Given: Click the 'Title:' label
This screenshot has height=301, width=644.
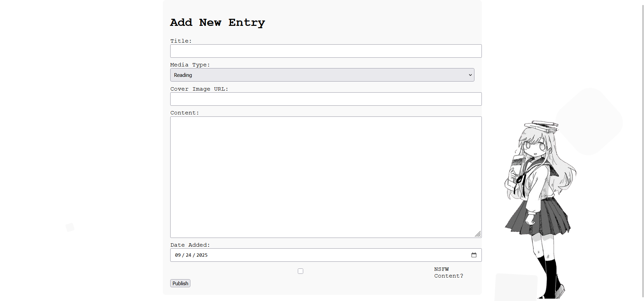Looking at the screenshot, I should [181, 41].
